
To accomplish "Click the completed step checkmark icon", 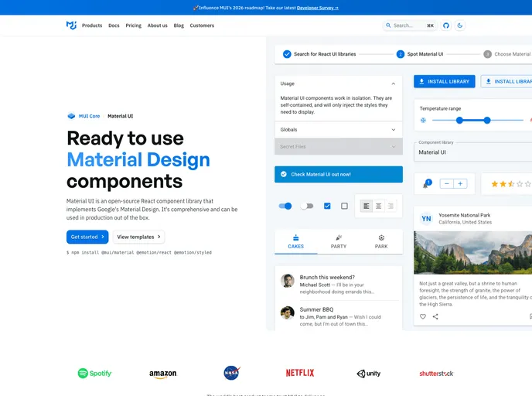I will click(287, 54).
